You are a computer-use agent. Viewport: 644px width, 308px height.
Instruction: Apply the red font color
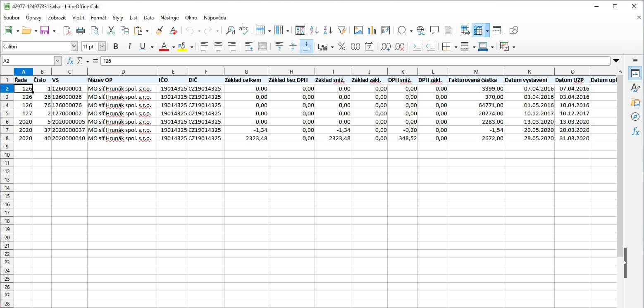coord(164,47)
